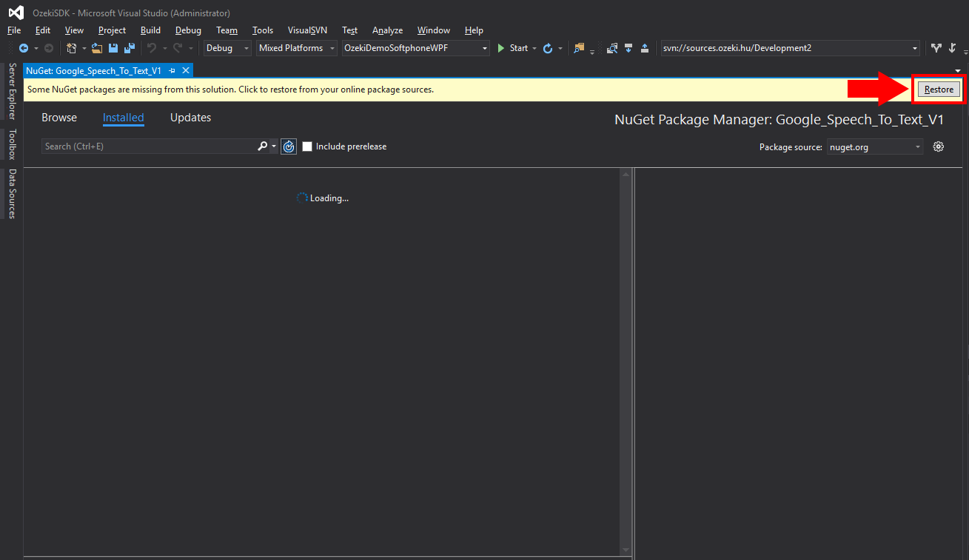Open the OzekiDemoSoftphoneWPF startup project dropdown
Image resolution: width=969 pixels, height=560 pixels.
(415, 48)
